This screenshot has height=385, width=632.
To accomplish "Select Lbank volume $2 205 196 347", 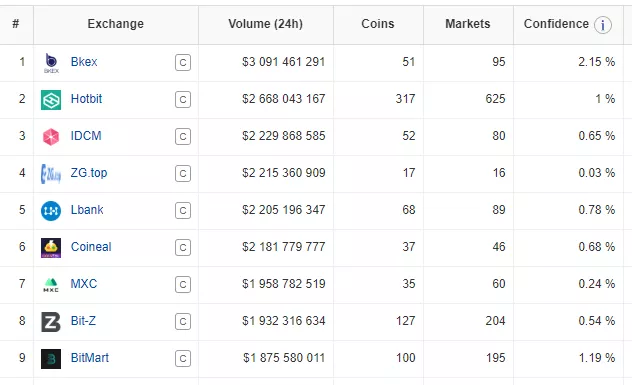I will (284, 210).
